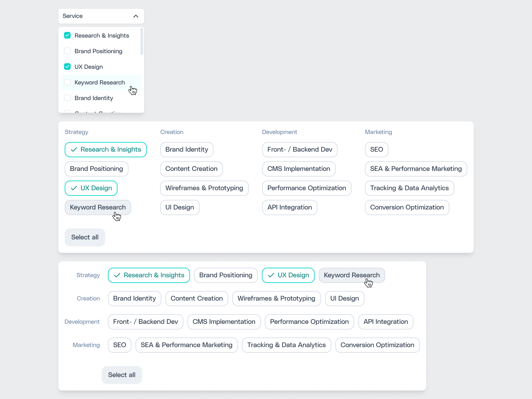
Task: Click Select all in the column layout panel
Action: [85, 237]
